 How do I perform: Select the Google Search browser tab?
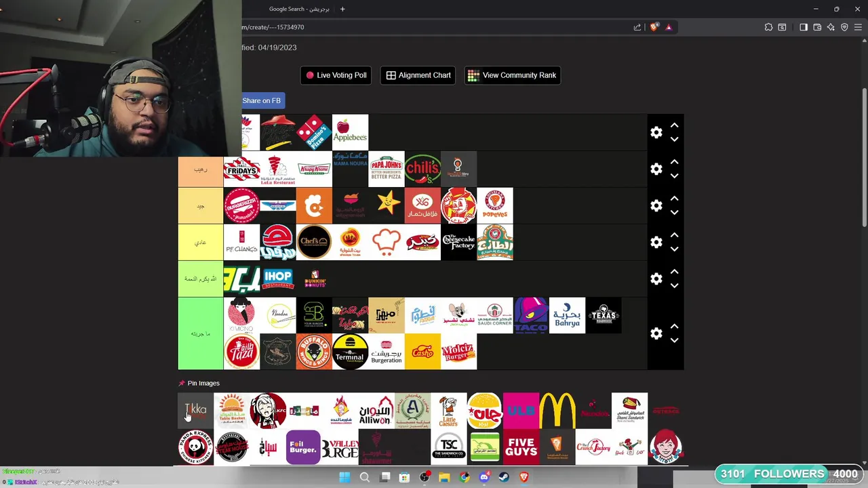[x=299, y=9]
